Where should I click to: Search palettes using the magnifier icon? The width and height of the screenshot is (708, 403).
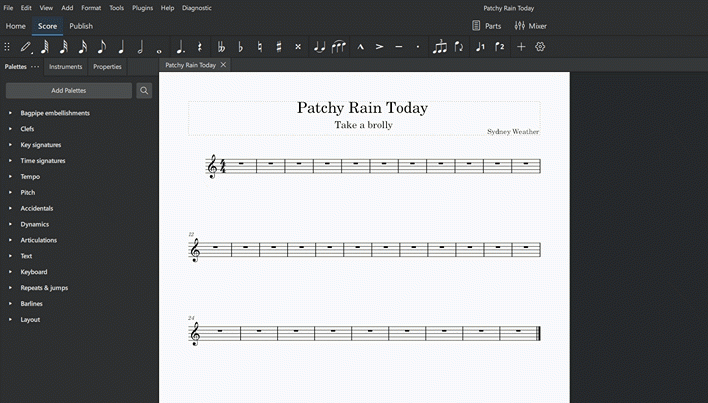145,90
